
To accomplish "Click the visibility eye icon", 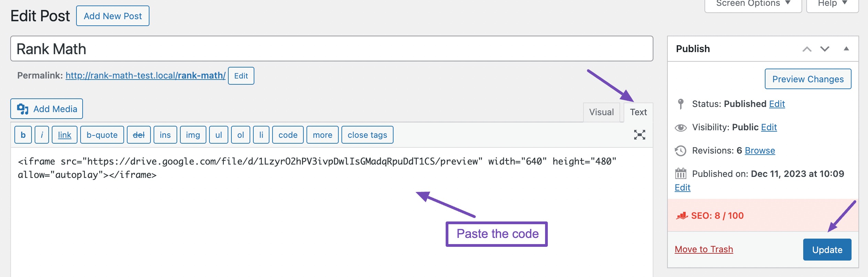I will coord(681,128).
